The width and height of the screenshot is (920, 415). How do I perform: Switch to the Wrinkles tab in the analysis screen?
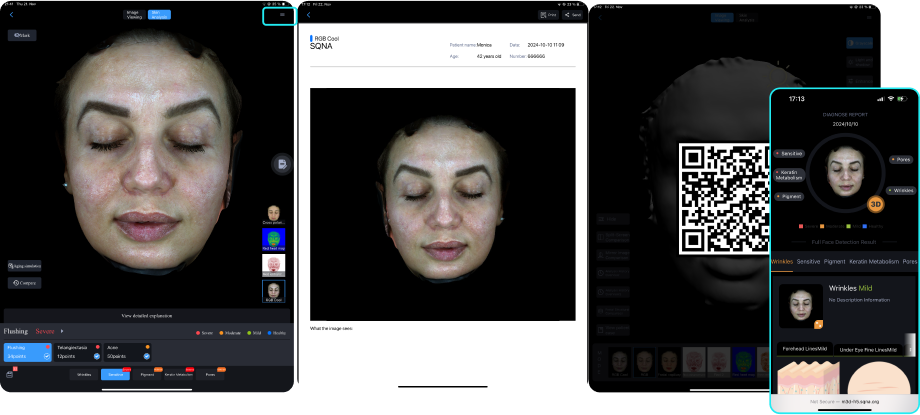(84, 374)
